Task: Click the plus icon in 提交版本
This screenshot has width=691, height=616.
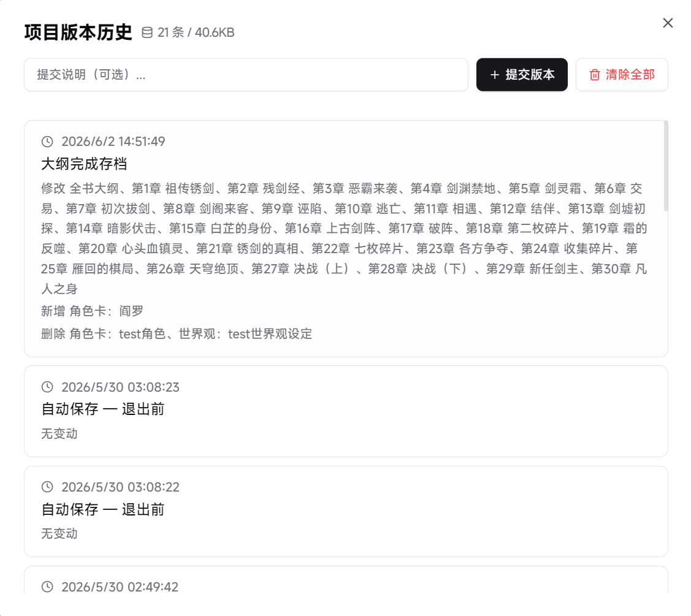Action: click(495, 75)
